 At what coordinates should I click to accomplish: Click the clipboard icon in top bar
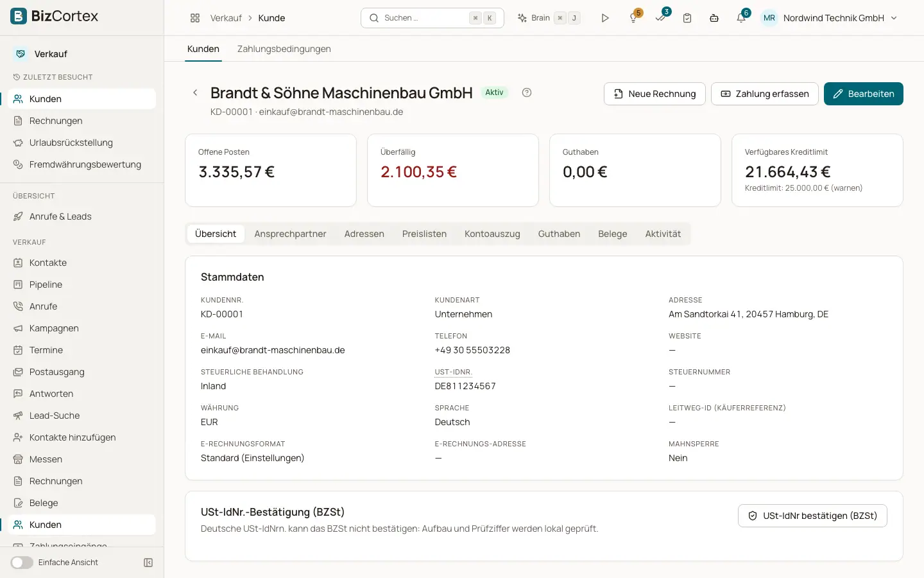click(x=687, y=18)
